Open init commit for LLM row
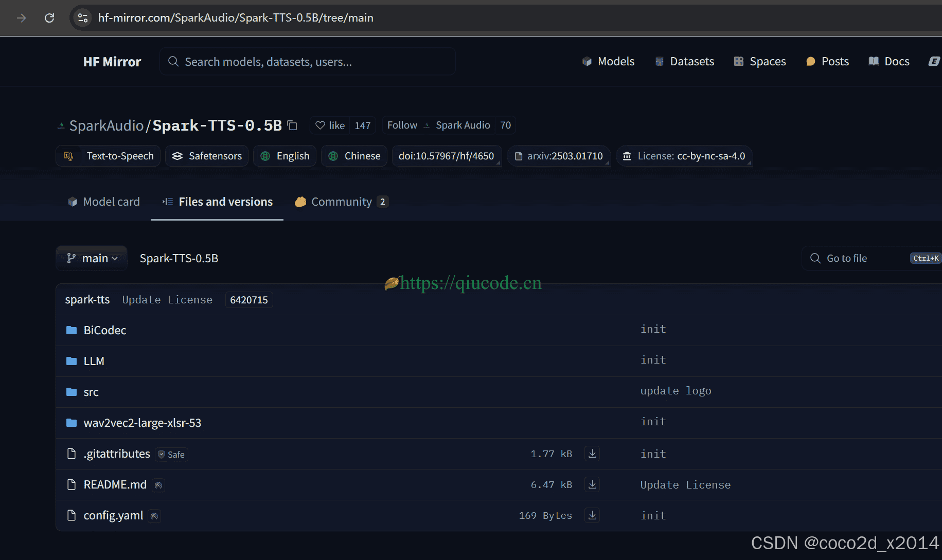Viewport: 942px width, 560px height. coord(653,360)
